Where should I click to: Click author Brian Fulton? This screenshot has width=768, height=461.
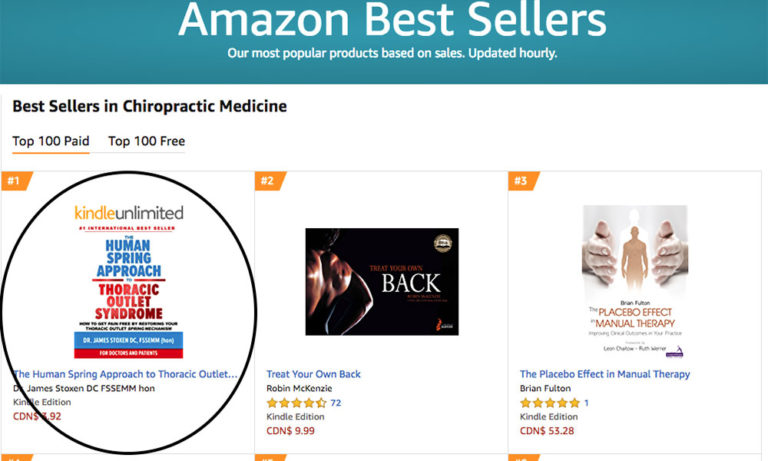click(545, 388)
